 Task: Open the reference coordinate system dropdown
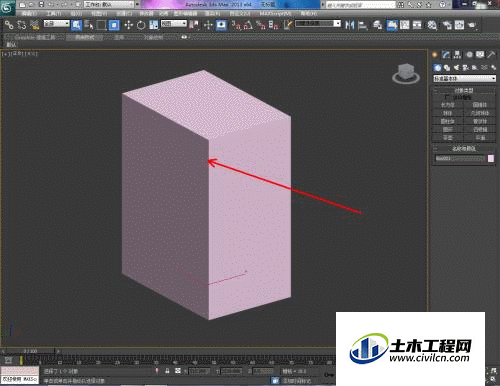[x=174, y=24]
